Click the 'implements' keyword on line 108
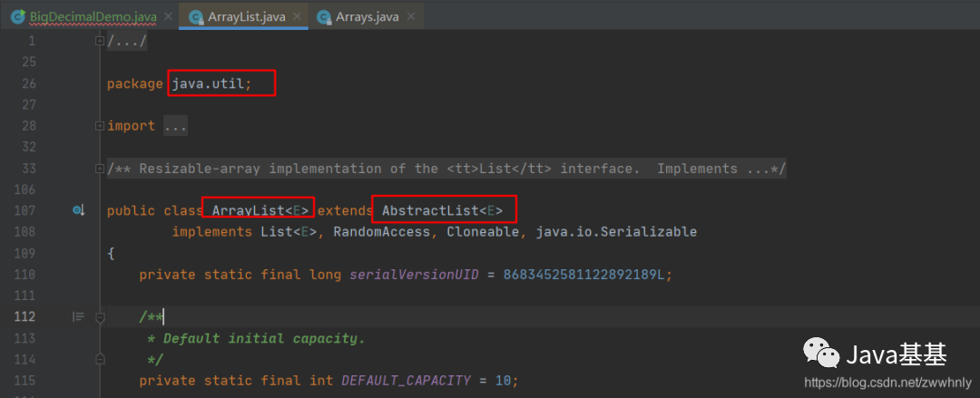This screenshot has width=980, height=398. (x=211, y=232)
